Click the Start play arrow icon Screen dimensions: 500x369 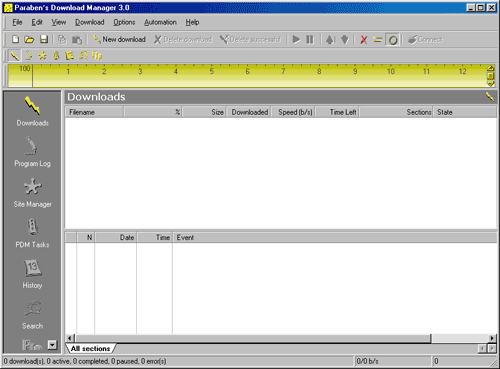[296, 40]
